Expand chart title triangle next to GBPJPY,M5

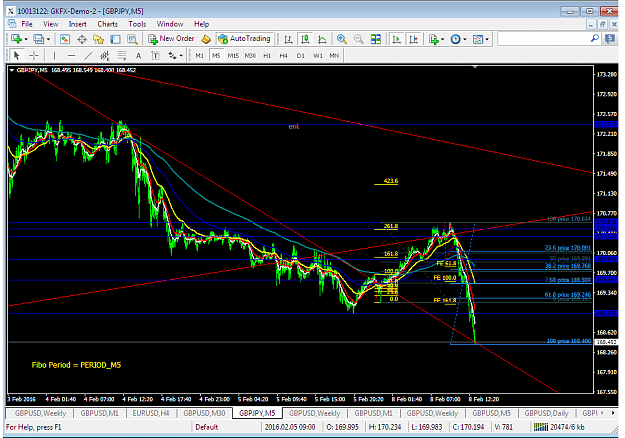[x=12, y=70]
